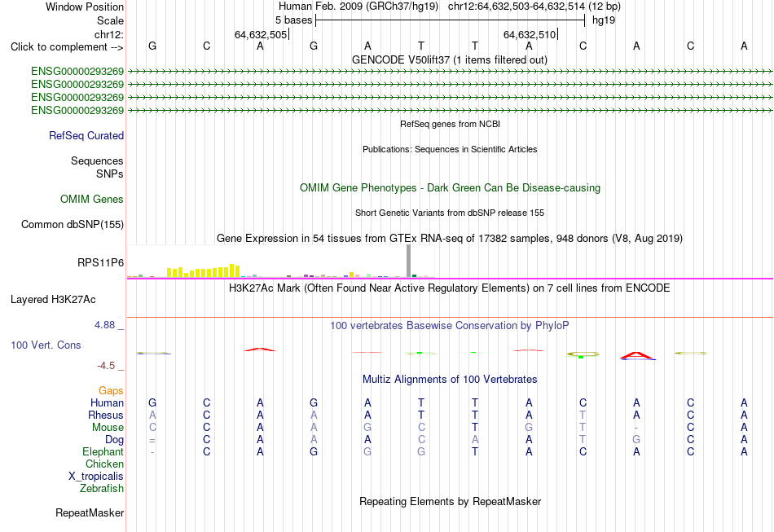Click the tall gray bar in GTEx chart
The width and height of the screenshot is (774, 532).
(x=408, y=261)
